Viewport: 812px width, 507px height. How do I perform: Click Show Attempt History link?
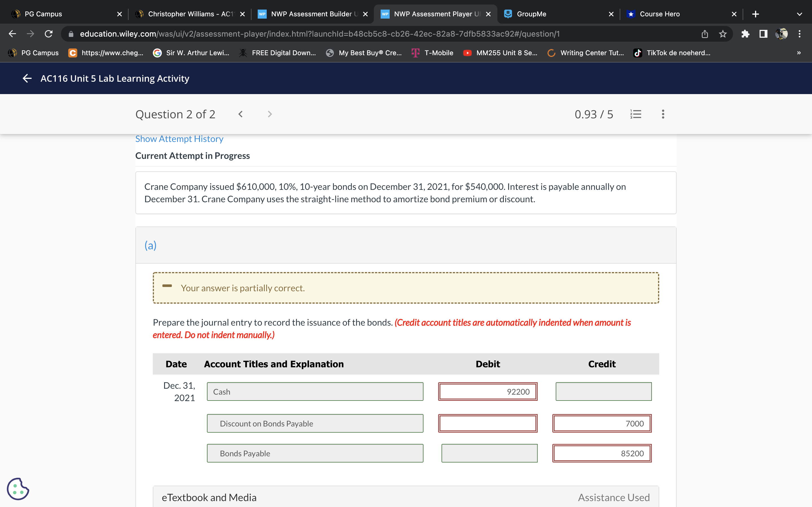(179, 139)
